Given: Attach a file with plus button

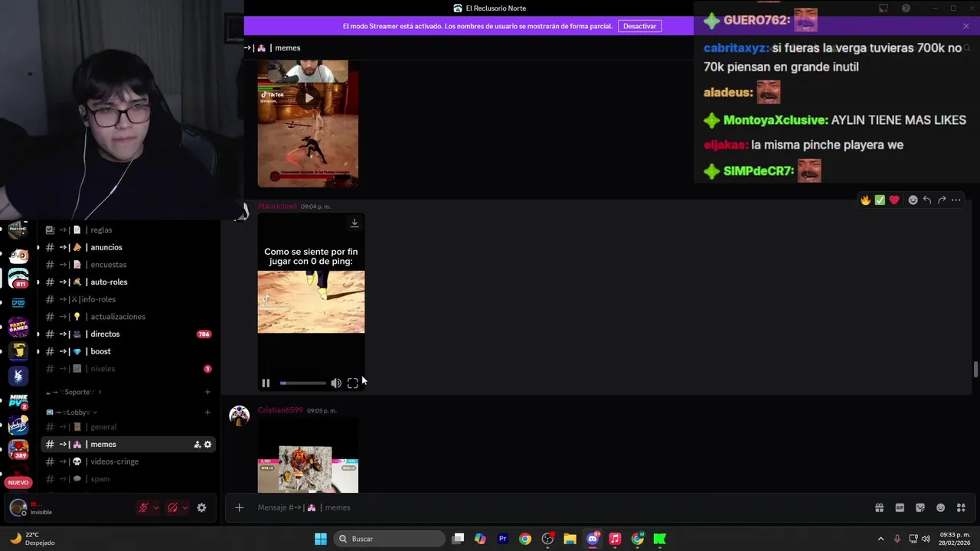Looking at the screenshot, I should tap(239, 507).
